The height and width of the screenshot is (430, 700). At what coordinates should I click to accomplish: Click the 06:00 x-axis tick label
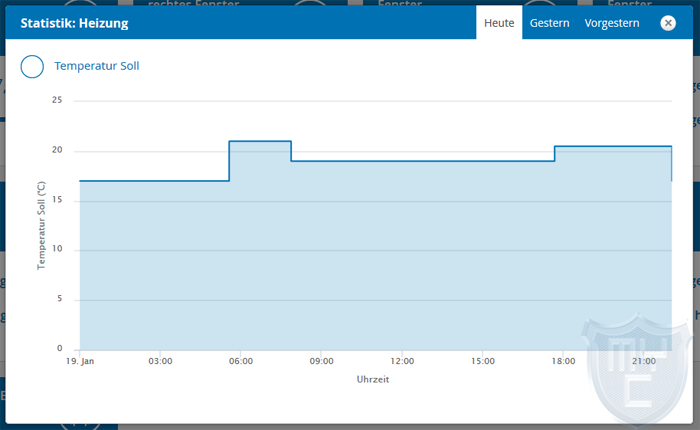[241, 360]
